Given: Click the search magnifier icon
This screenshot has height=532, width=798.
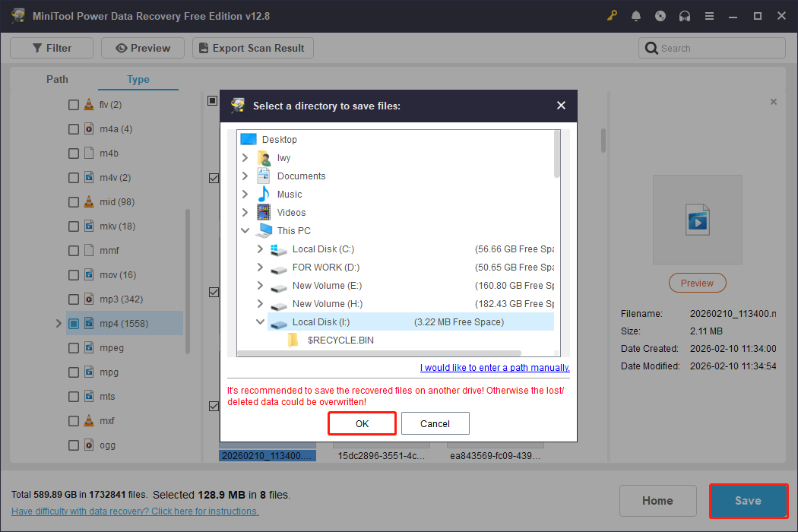Looking at the screenshot, I should [652, 47].
